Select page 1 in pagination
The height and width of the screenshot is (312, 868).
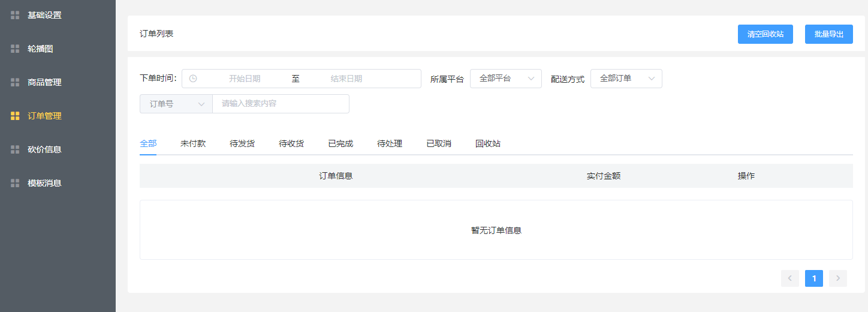coord(813,278)
